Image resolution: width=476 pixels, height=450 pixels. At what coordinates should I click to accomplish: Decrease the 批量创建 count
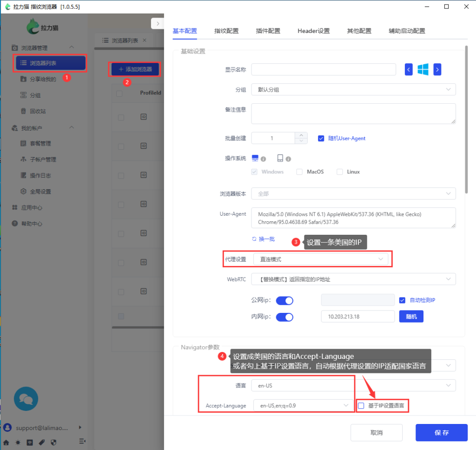coord(301,141)
